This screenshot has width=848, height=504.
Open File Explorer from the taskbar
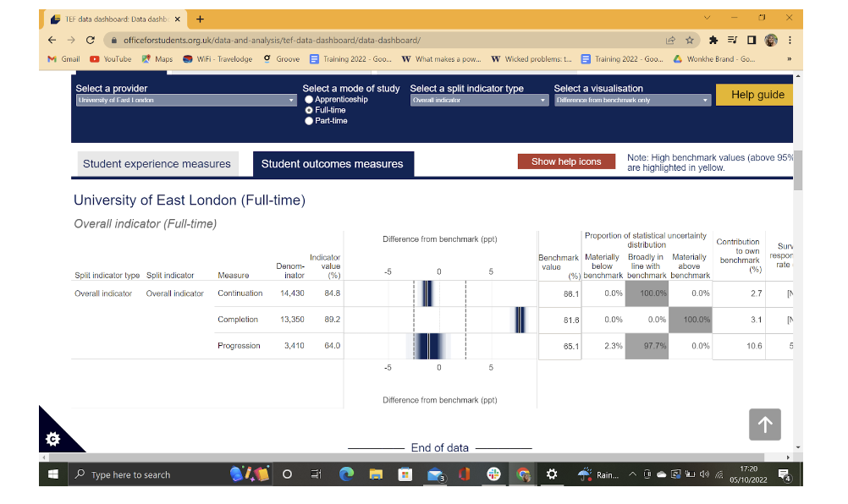[376, 474]
